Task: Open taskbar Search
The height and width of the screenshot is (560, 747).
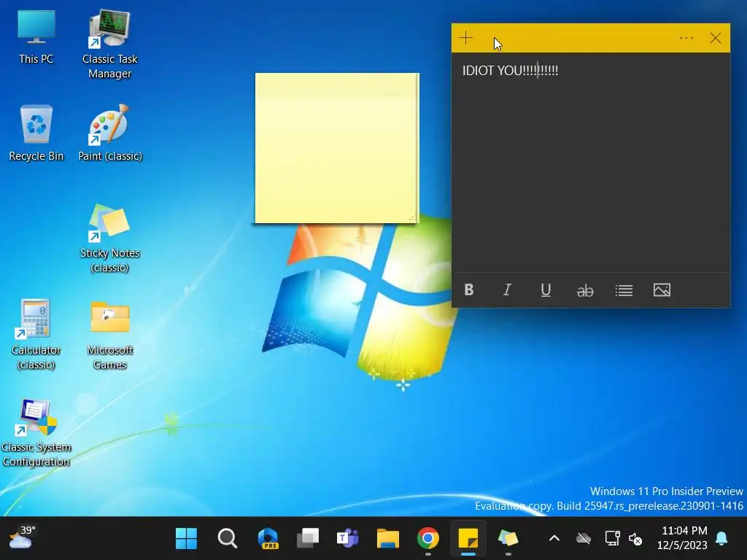Action: 228,539
